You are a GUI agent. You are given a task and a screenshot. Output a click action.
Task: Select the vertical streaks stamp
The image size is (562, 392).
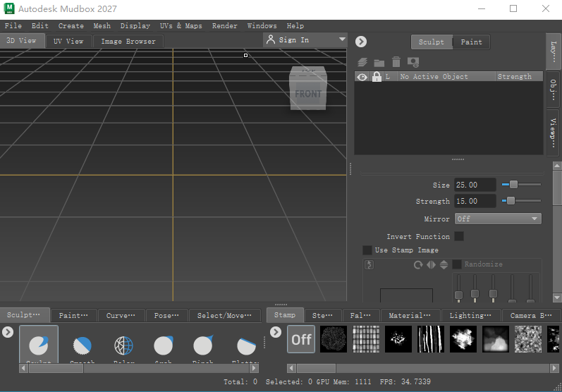[431, 339]
